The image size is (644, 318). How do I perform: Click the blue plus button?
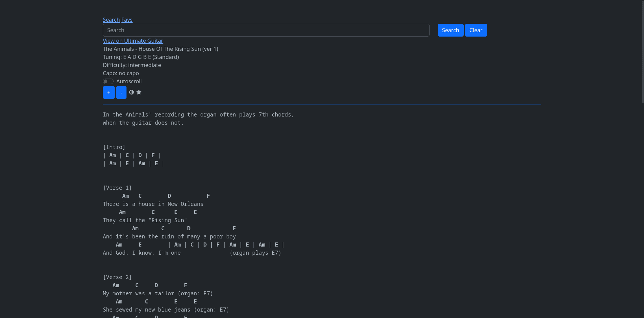109,92
